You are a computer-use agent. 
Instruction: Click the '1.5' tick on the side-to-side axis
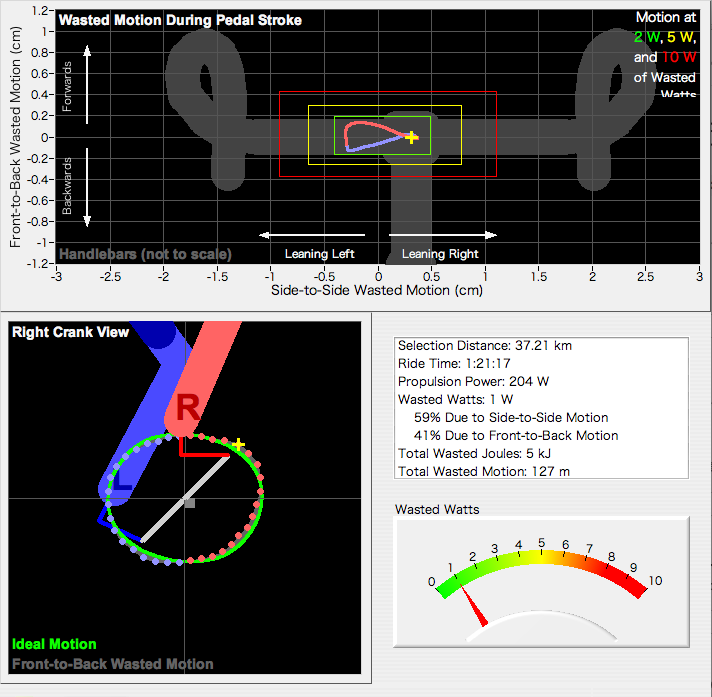tap(539, 277)
